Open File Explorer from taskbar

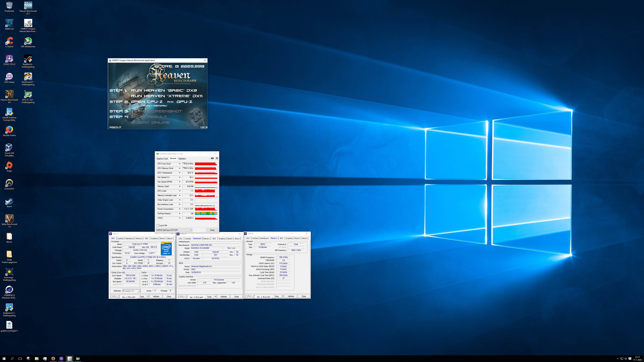click(37, 358)
